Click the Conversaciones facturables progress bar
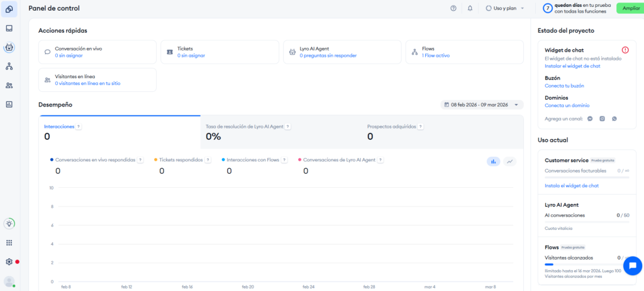 click(x=587, y=178)
